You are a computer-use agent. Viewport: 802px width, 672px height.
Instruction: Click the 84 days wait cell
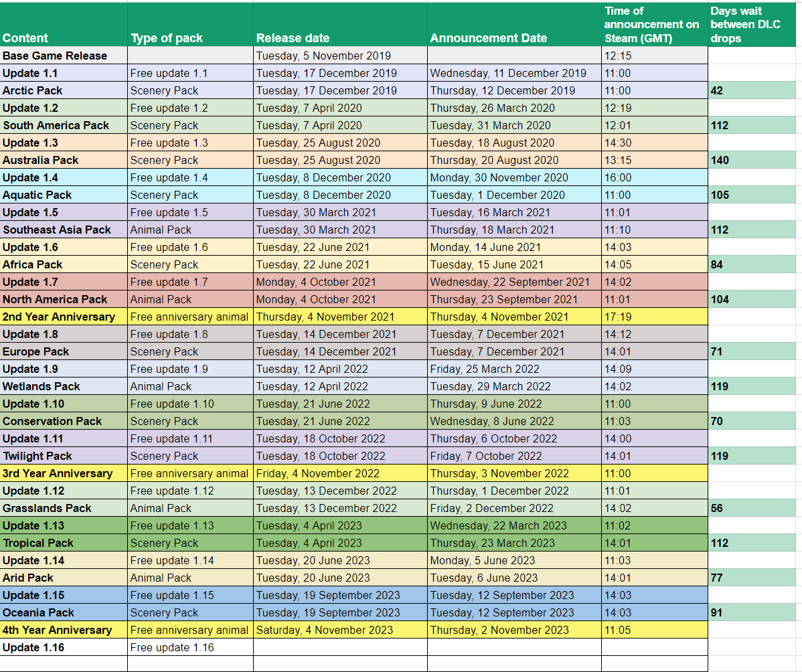752,264
